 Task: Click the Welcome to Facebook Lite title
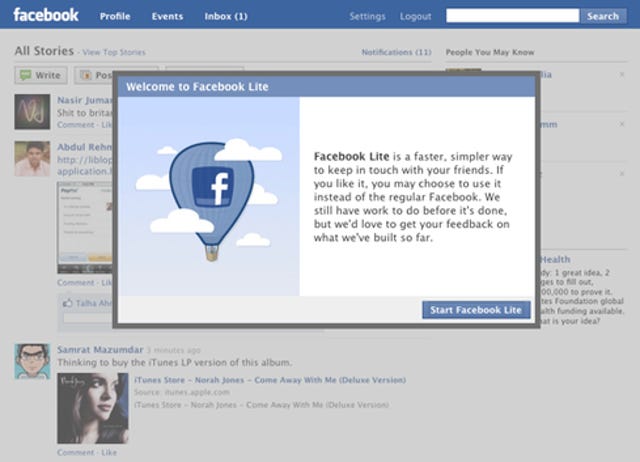tap(197, 87)
